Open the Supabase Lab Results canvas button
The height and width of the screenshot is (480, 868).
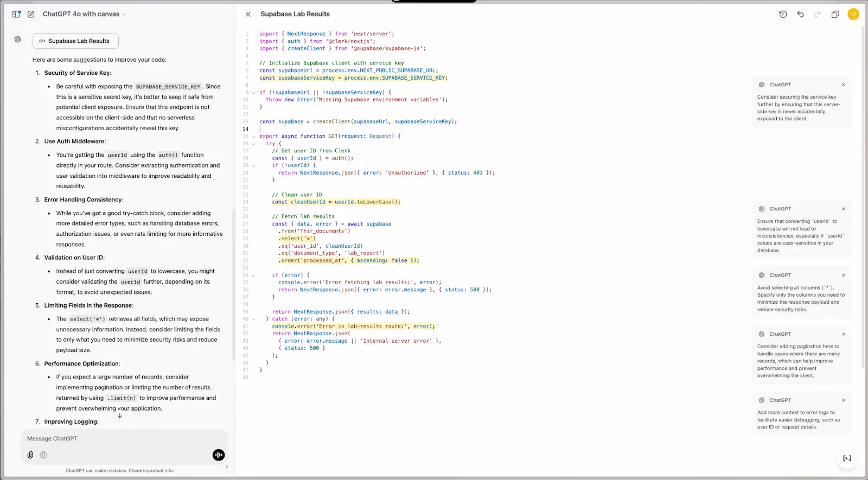[75, 41]
